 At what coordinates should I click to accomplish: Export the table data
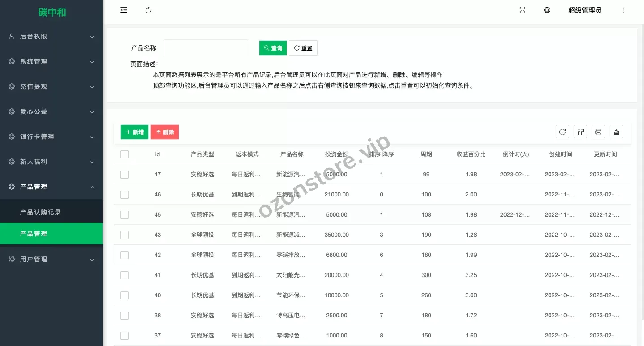click(616, 132)
